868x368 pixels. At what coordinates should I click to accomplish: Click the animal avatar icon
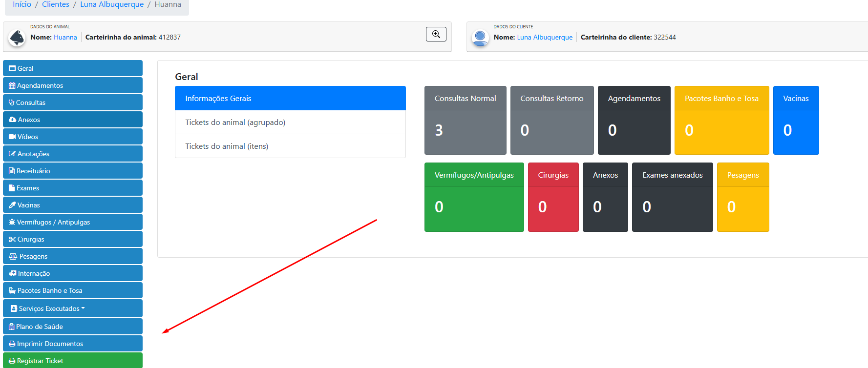tap(17, 38)
